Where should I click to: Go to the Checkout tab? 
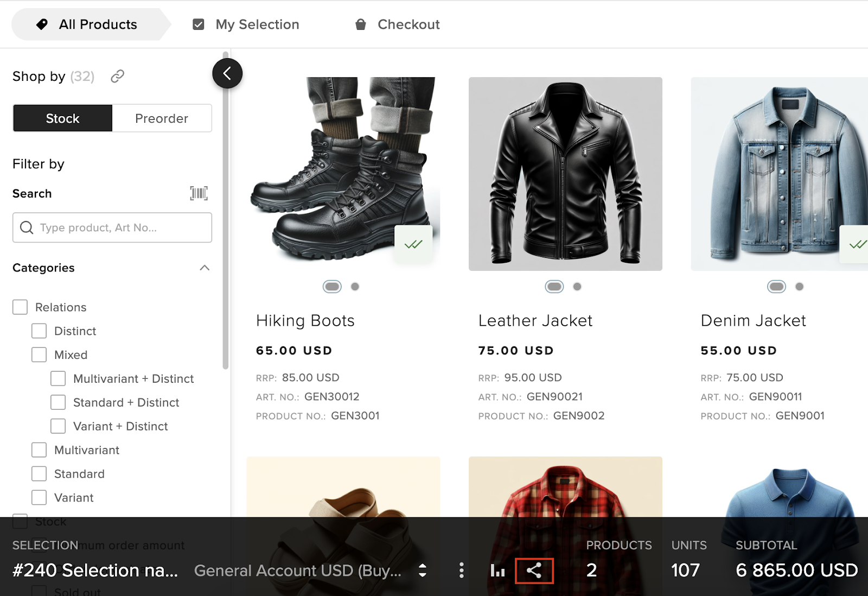point(398,24)
